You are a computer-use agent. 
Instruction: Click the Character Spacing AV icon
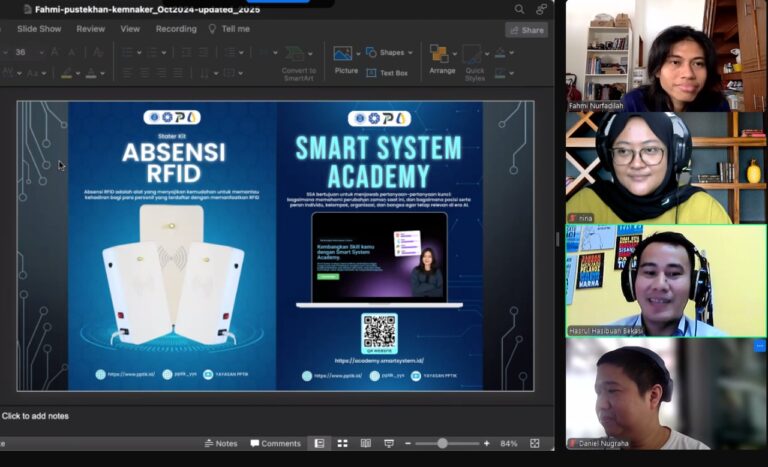8,73
